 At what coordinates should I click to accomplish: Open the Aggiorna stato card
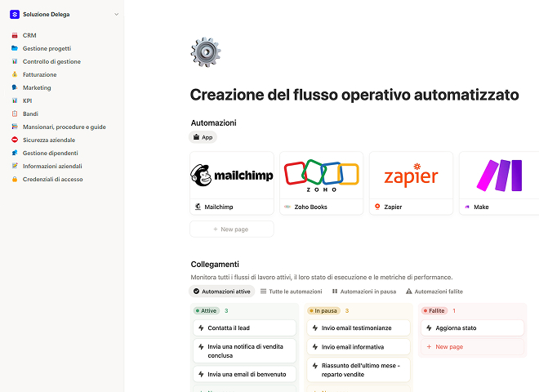(x=472, y=328)
